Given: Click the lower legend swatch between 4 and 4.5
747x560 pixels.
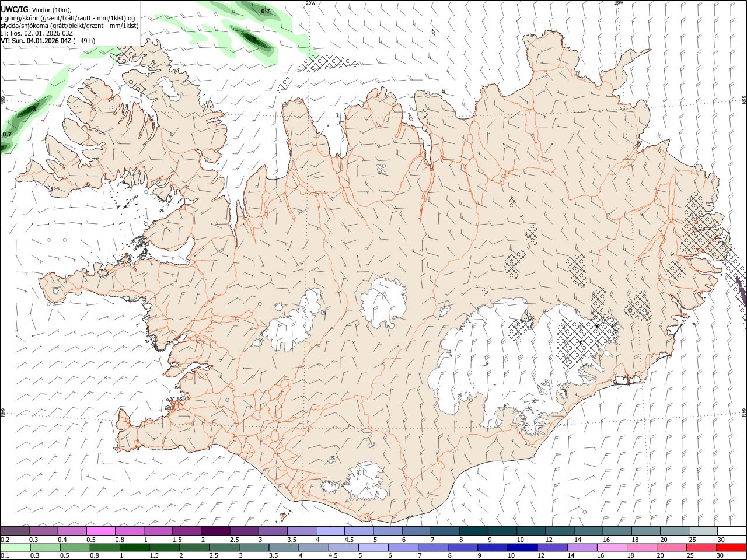Looking at the screenshot, I should click(x=313, y=547).
